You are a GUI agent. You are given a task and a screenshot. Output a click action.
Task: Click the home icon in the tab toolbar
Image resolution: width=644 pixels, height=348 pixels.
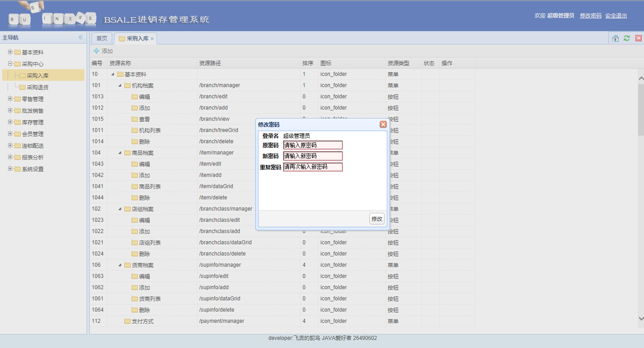click(615, 39)
